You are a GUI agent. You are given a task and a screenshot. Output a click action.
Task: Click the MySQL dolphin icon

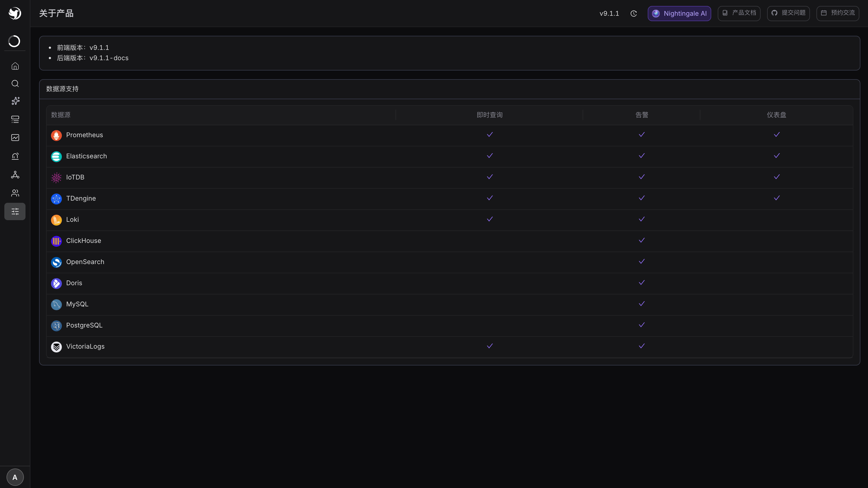pyautogui.click(x=56, y=305)
